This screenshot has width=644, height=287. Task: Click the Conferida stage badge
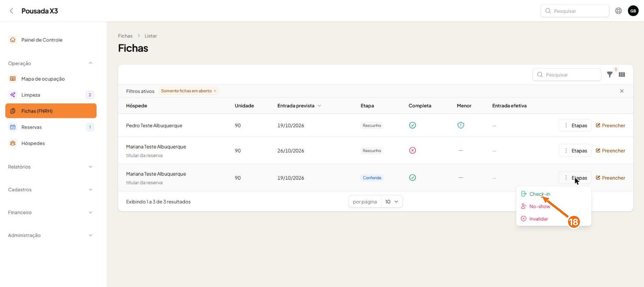click(x=372, y=178)
